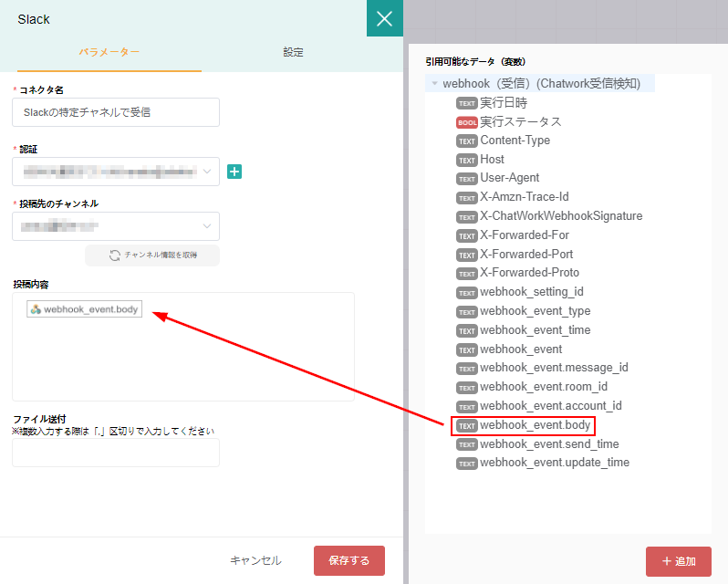Select the webhook_event.room_id variable
The width and height of the screenshot is (728, 584).
coord(532,387)
